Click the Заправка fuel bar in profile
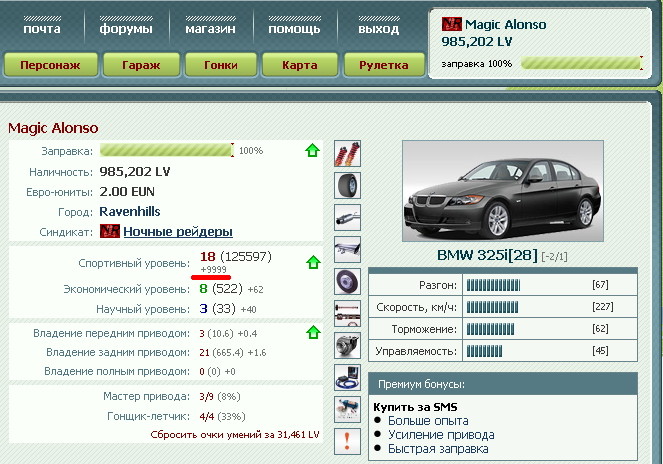 tap(167, 150)
